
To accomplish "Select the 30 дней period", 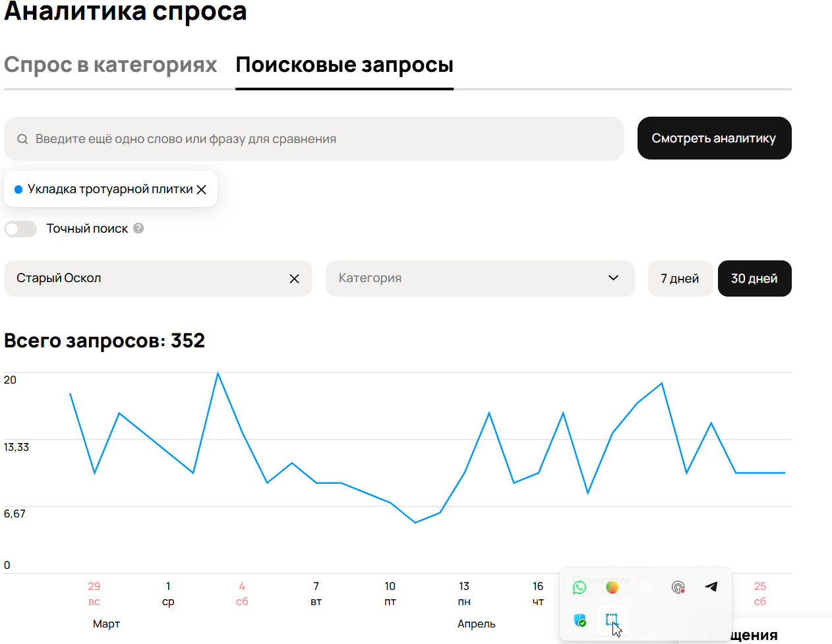I will tap(754, 279).
